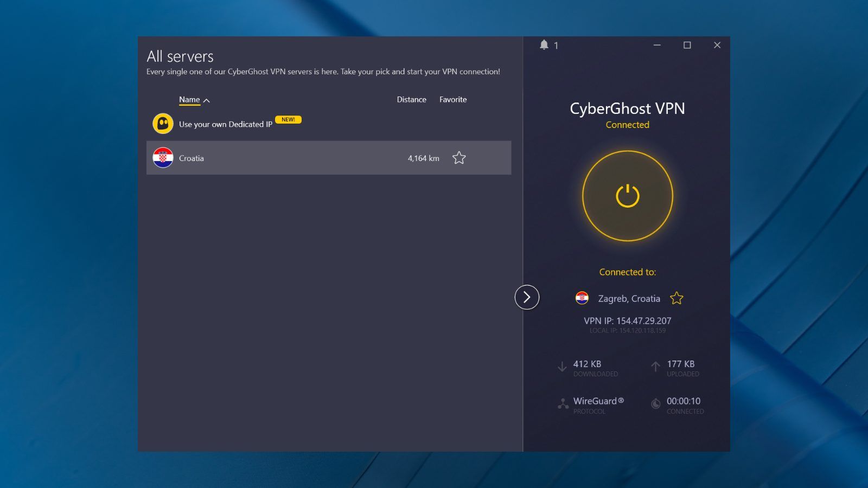Sort servers by Favorite column
The width and height of the screenshot is (868, 488).
pyautogui.click(x=453, y=100)
